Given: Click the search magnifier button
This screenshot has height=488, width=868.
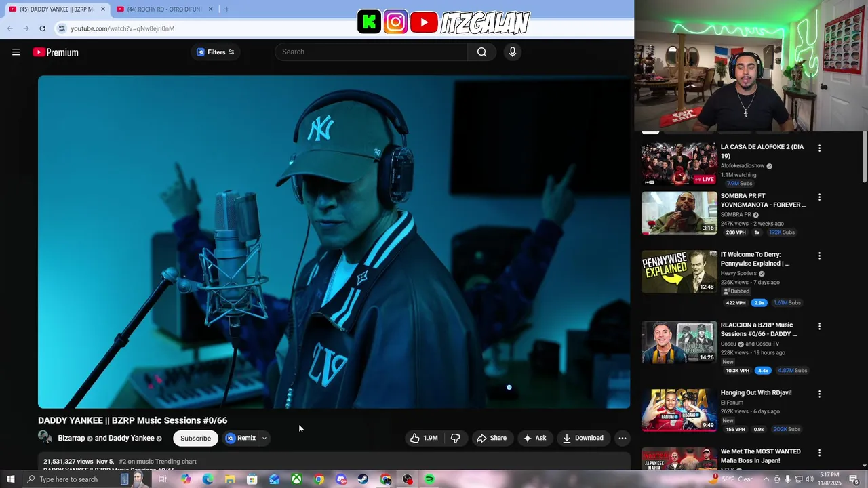Looking at the screenshot, I should (x=481, y=52).
